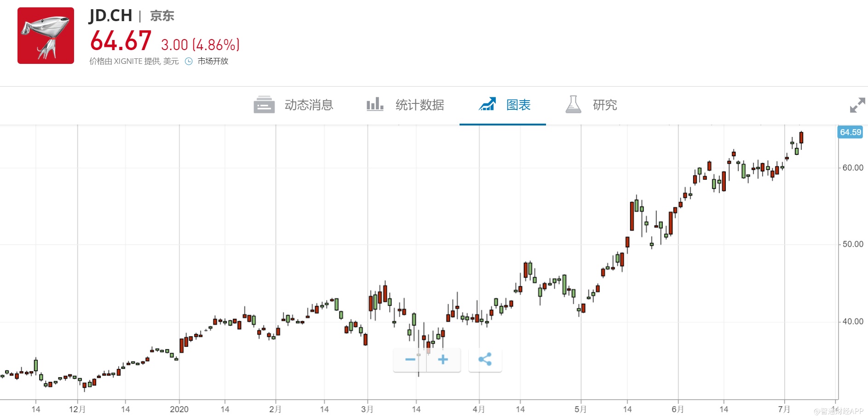
Task: Switch to the 统计数据 tab
Action: tap(419, 105)
